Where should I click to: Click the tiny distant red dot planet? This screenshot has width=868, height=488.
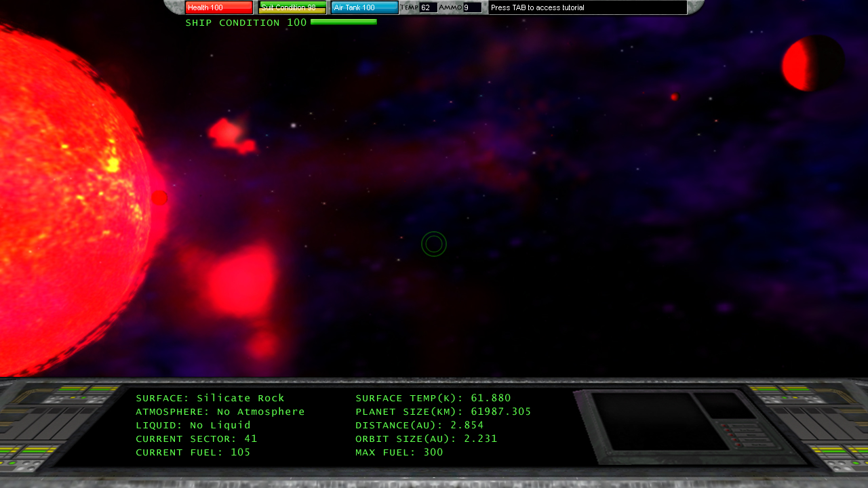(674, 97)
